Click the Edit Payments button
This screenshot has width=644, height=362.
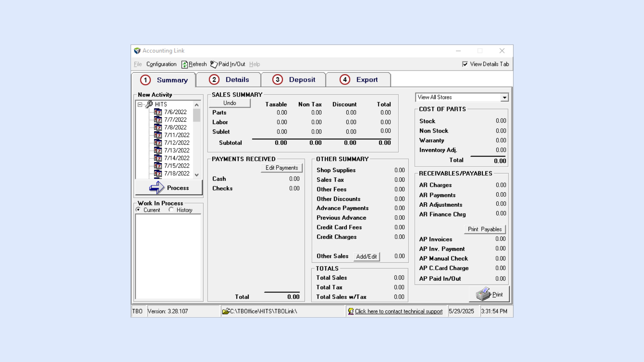281,168
